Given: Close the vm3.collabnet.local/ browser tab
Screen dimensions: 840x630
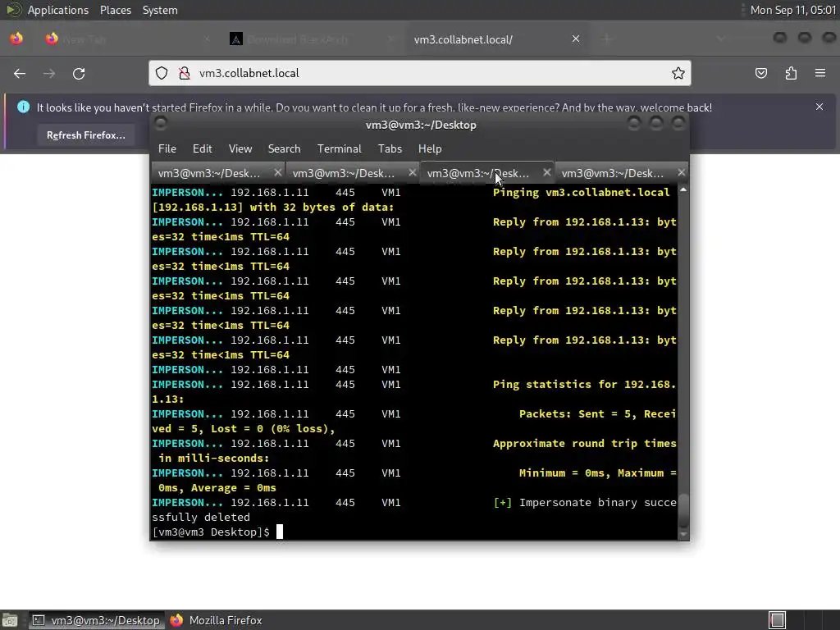Looking at the screenshot, I should coord(576,39).
